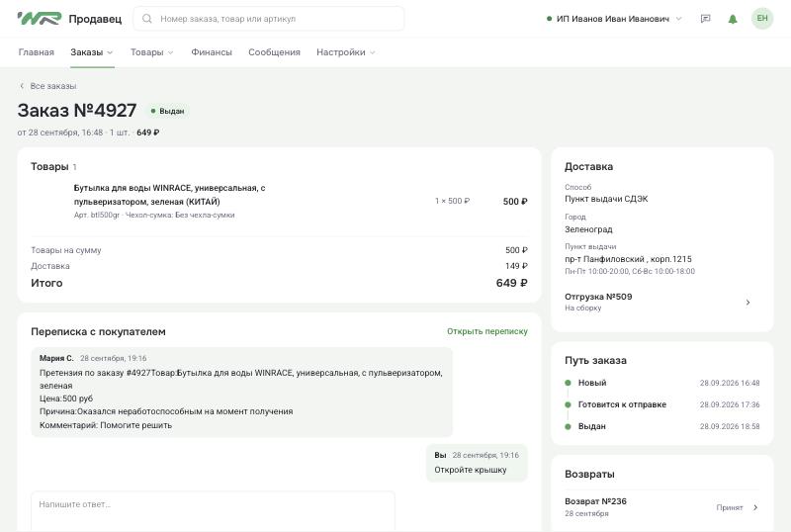Image resolution: width=791 pixels, height=532 pixels.
Task: Click the Заказ №4927 heading
Action: [x=77, y=110]
